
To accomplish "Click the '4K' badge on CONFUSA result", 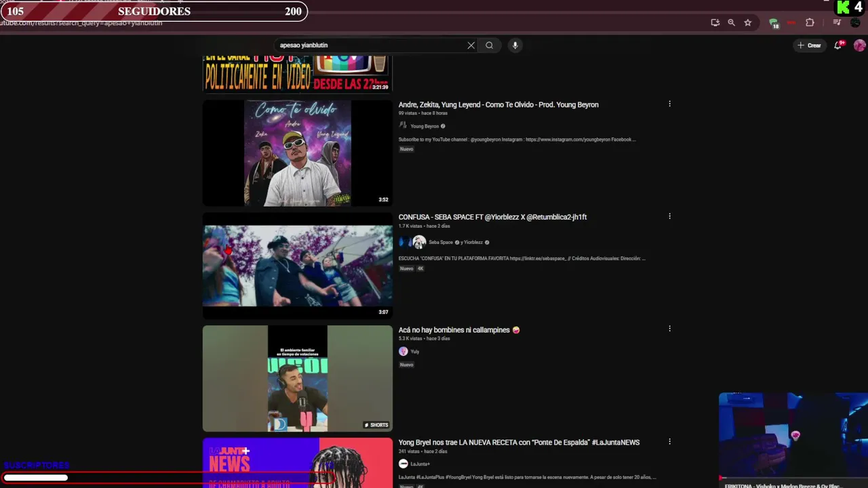I will pyautogui.click(x=420, y=268).
